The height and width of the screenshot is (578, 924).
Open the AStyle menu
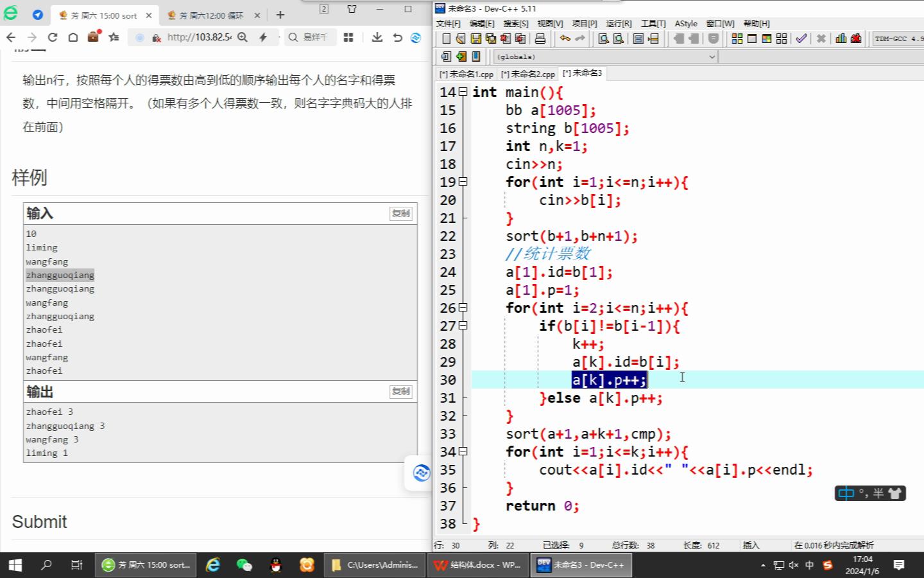click(x=686, y=23)
